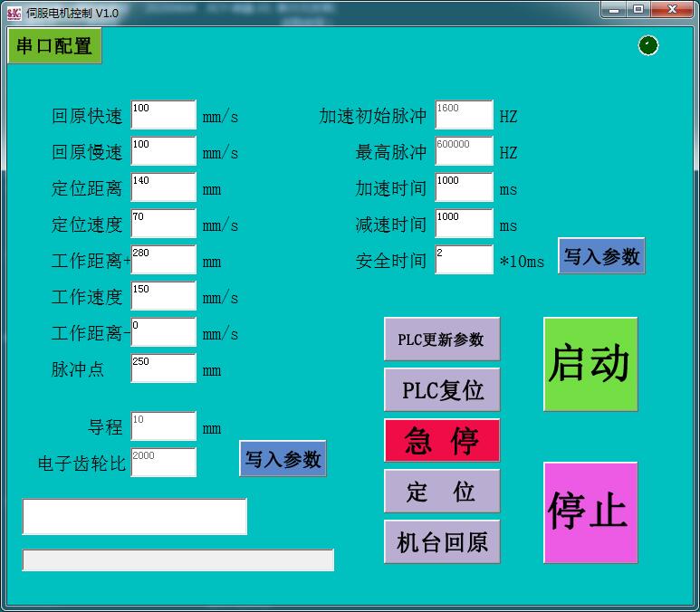Click the PLC复位 reset button
The image size is (700, 612).
pos(442,390)
